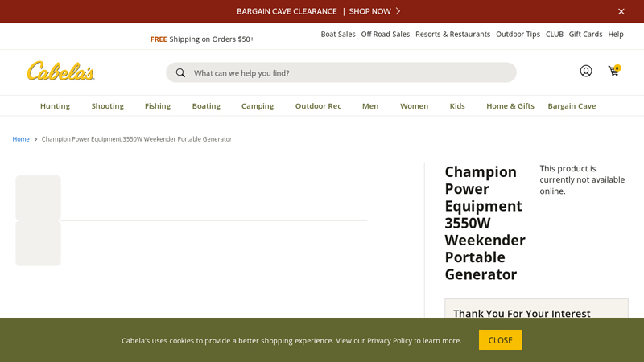Open the Boating menu
The height and width of the screenshot is (362, 644).
click(206, 106)
